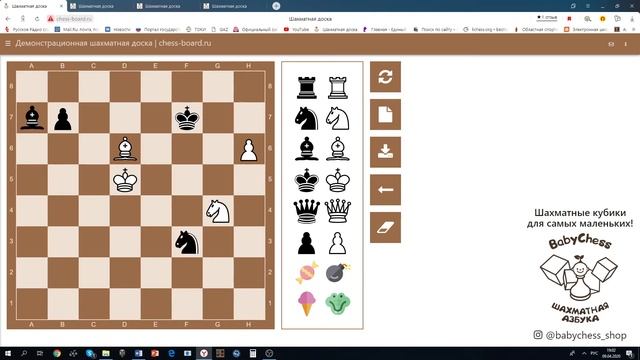Click the rotate arrows board button
The width and height of the screenshot is (640, 360).
point(385,77)
